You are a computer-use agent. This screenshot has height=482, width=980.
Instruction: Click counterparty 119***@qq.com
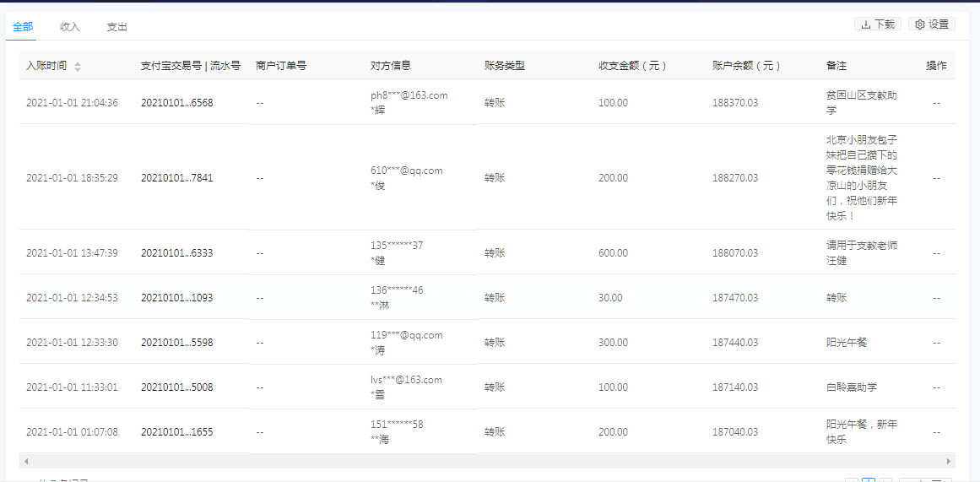406,335
